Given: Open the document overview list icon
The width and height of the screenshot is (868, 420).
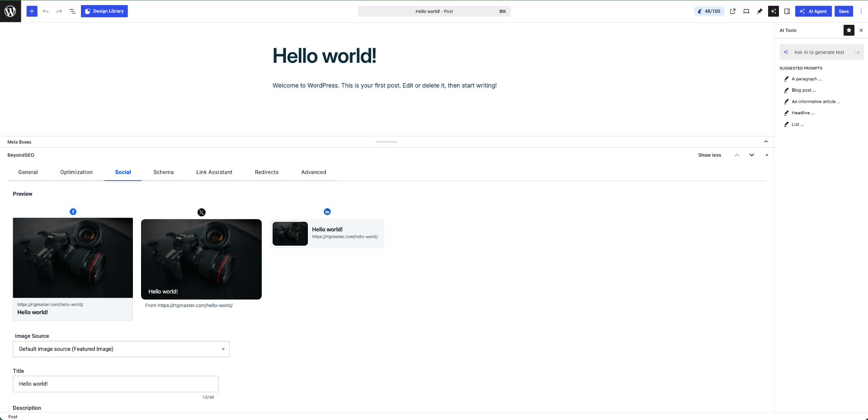Looking at the screenshot, I should pyautogui.click(x=72, y=11).
